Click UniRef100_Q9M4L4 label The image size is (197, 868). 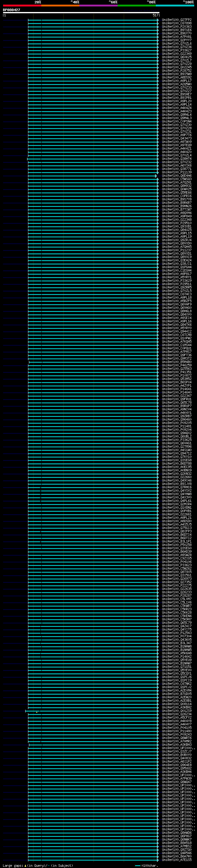tap(176, 115)
